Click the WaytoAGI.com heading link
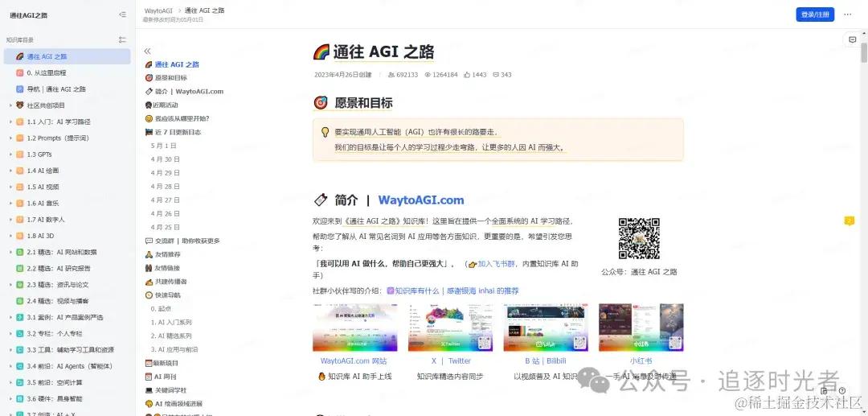 pyautogui.click(x=420, y=200)
